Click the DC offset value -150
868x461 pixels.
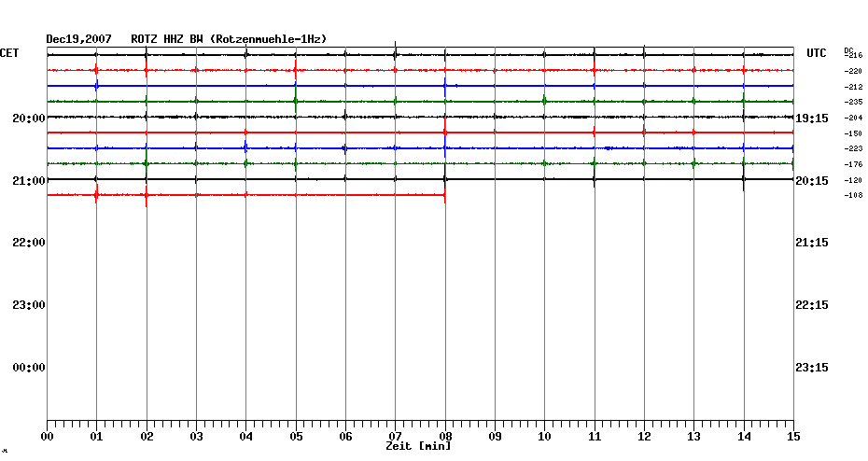[x=853, y=134]
